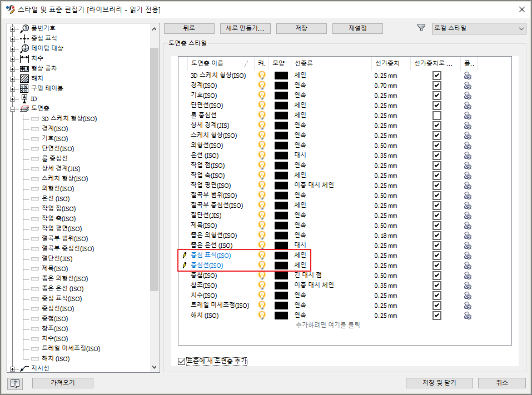Screen dimensions: 532x395
Task: Toggle light bulb for 치수(ISO) layer
Action: [262, 296]
